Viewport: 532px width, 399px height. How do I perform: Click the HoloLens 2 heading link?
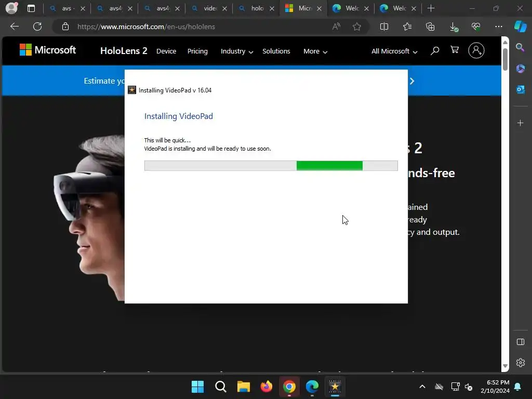coord(124,51)
